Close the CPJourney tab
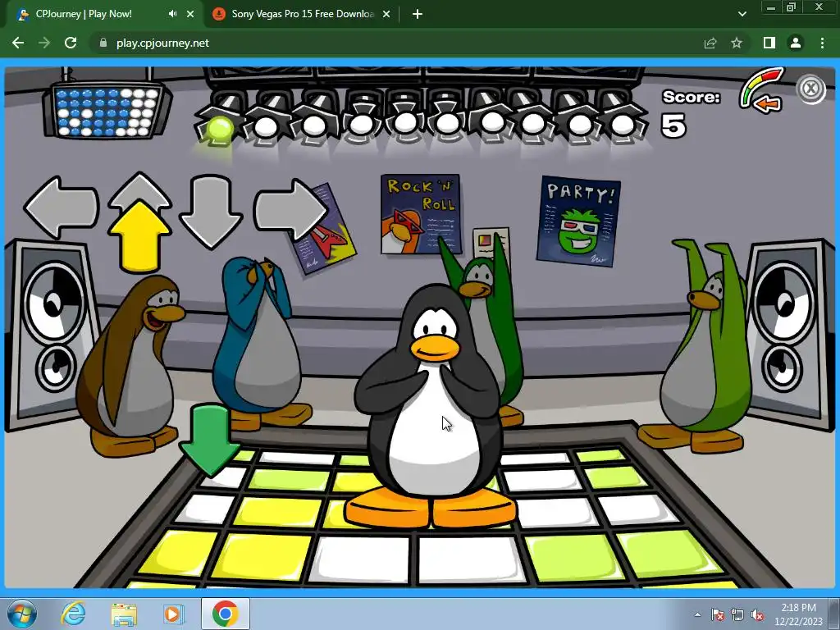 190,14
